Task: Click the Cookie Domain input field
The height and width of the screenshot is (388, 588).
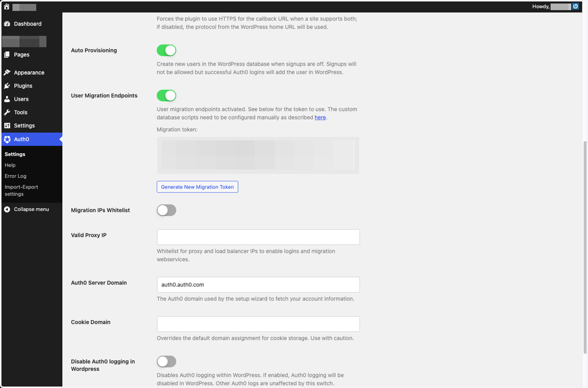Action: click(258, 324)
